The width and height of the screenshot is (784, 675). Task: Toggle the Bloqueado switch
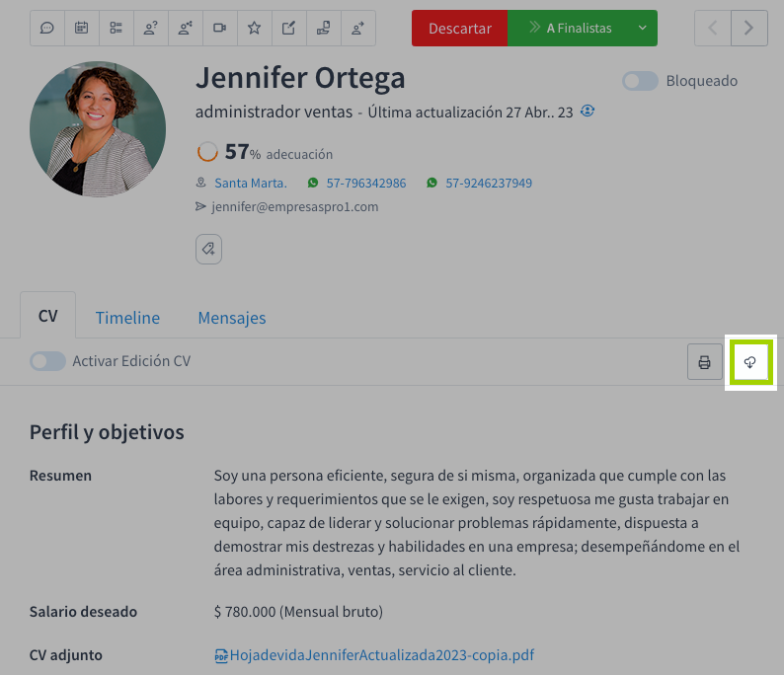pyautogui.click(x=640, y=81)
